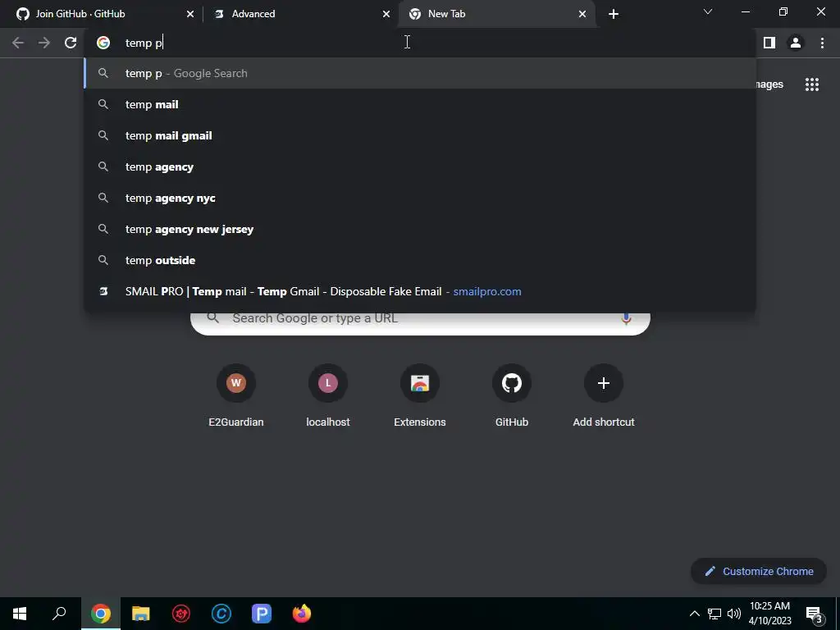This screenshot has width=840, height=630.
Task: Open the Windows Start menu
Action: 20,614
